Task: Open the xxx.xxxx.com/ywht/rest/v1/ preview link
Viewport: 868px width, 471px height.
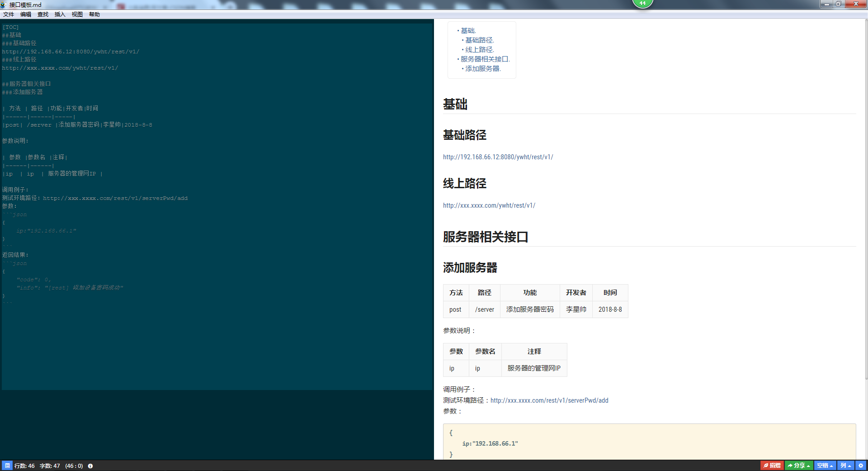Action: coord(489,205)
